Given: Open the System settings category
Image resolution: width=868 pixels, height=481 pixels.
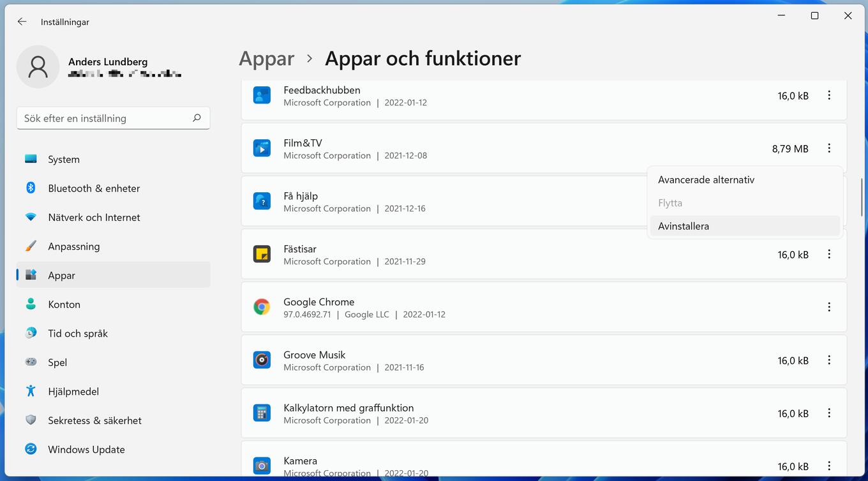Looking at the screenshot, I should click(x=113, y=159).
